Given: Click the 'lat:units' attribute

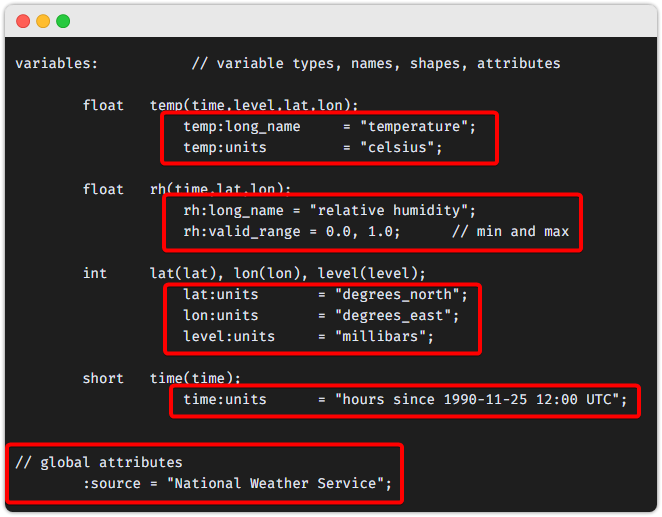Looking at the screenshot, I should click(x=220, y=295).
